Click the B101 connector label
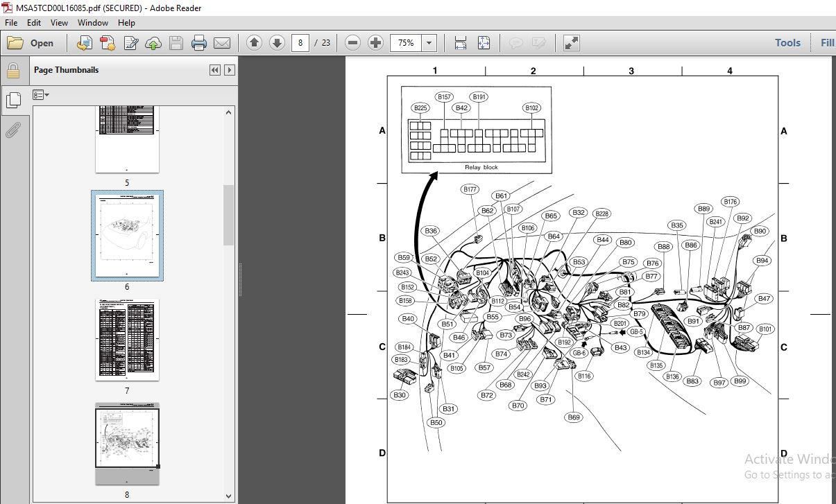 click(x=765, y=329)
